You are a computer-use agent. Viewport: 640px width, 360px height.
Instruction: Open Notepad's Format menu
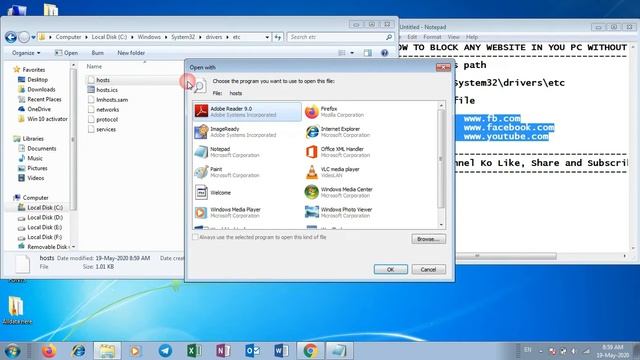[432, 37]
